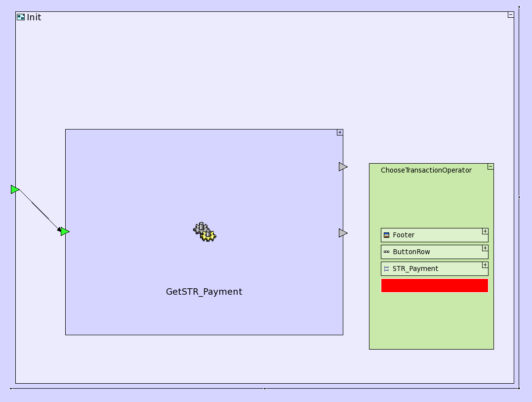Collapse the Init container
The width and height of the screenshot is (532, 402).
pyautogui.click(x=511, y=15)
